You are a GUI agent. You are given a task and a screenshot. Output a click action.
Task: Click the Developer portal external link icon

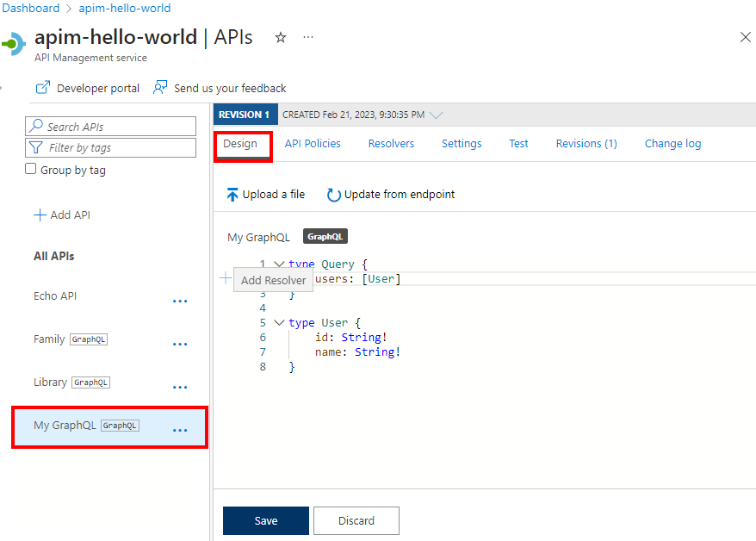43,88
